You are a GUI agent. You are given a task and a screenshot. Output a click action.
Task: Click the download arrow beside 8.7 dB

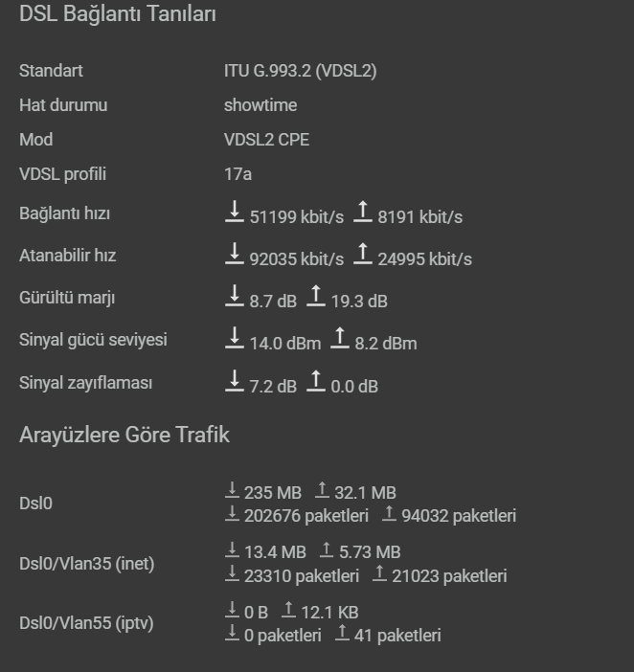pos(234,297)
